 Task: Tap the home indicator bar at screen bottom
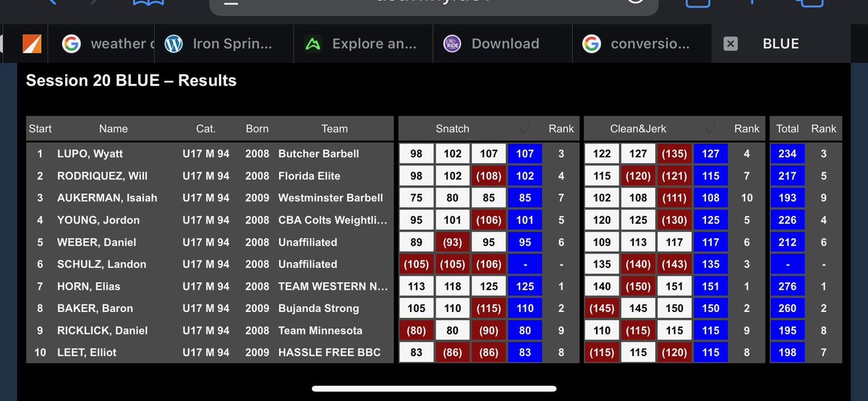(x=434, y=388)
